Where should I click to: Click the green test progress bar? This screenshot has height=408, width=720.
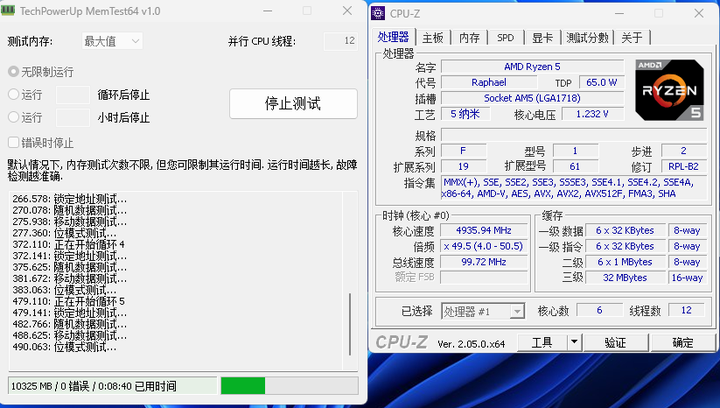coord(289,386)
